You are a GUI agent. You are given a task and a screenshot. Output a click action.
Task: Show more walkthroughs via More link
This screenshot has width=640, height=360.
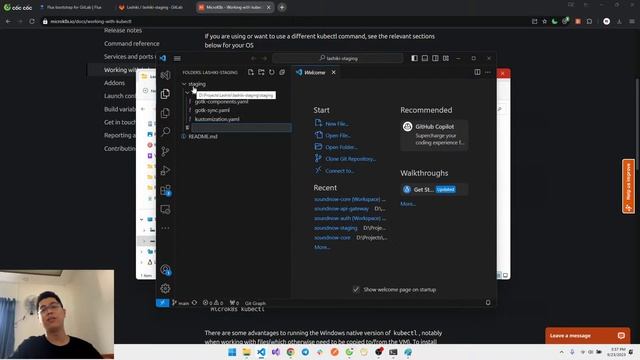click(x=408, y=204)
